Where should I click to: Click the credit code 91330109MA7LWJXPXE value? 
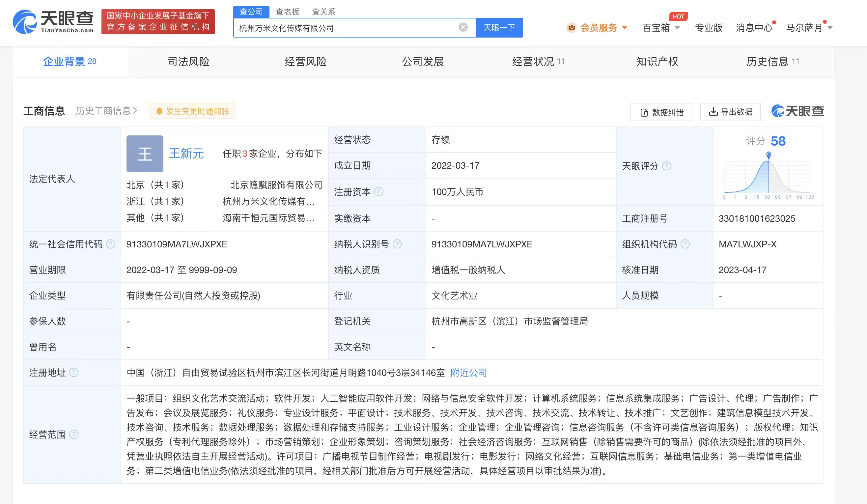[x=177, y=244]
